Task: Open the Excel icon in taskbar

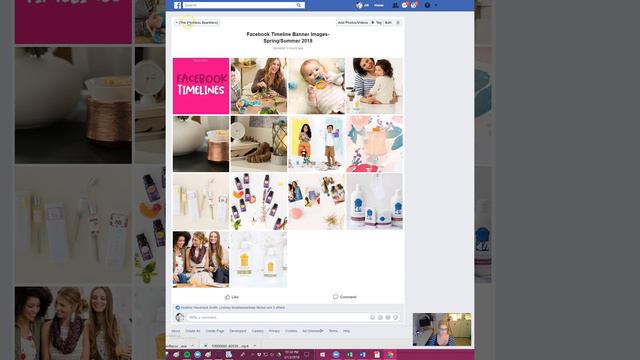Action: click(350, 355)
